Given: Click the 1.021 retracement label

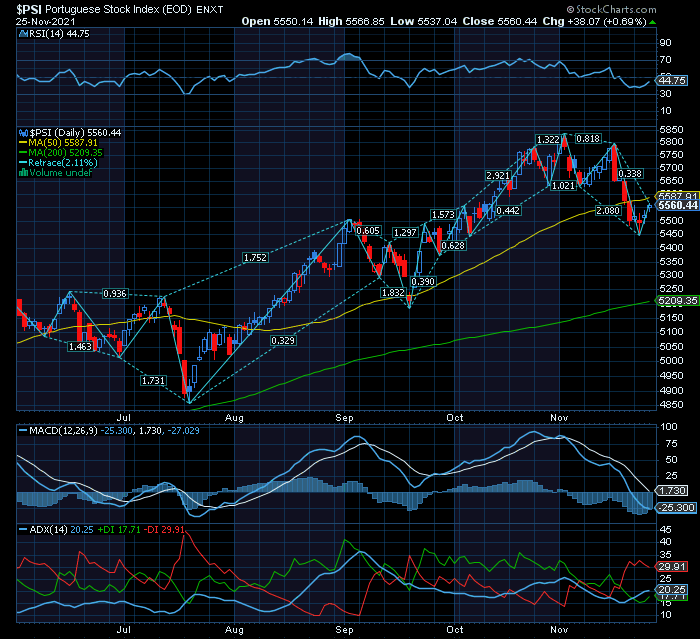Looking at the screenshot, I should [563, 185].
